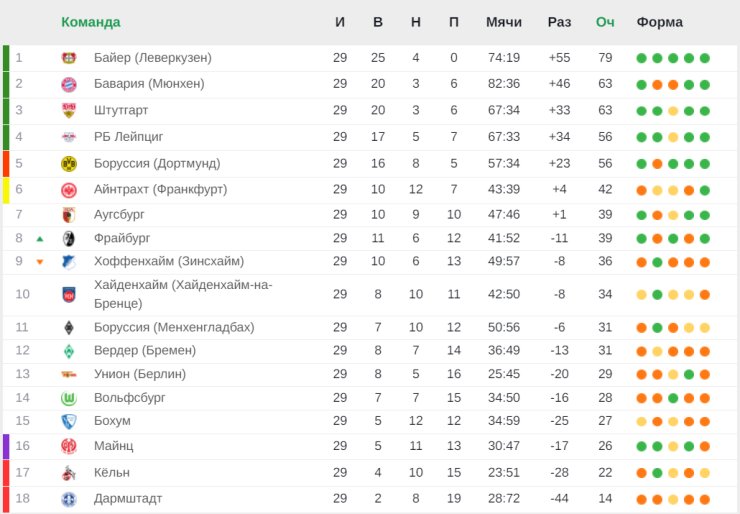Click the Wolfsburg green W logo
This screenshot has height=514, width=740.
[x=69, y=398]
